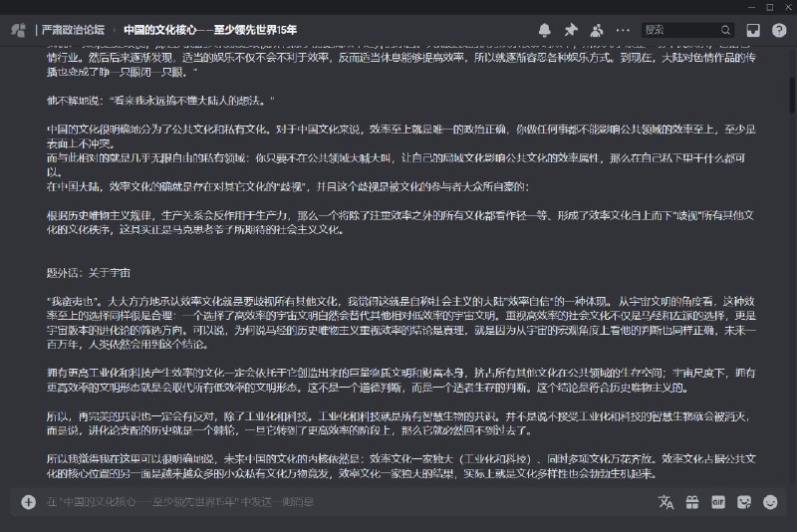Click line starting 在中国大陆，效率文化

(x=288, y=186)
